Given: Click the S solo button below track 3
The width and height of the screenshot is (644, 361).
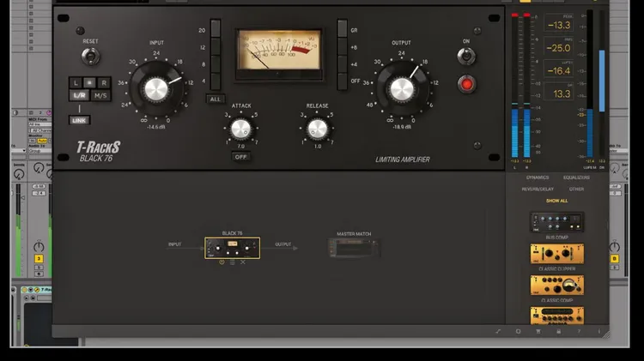Looking at the screenshot, I should (39, 268).
